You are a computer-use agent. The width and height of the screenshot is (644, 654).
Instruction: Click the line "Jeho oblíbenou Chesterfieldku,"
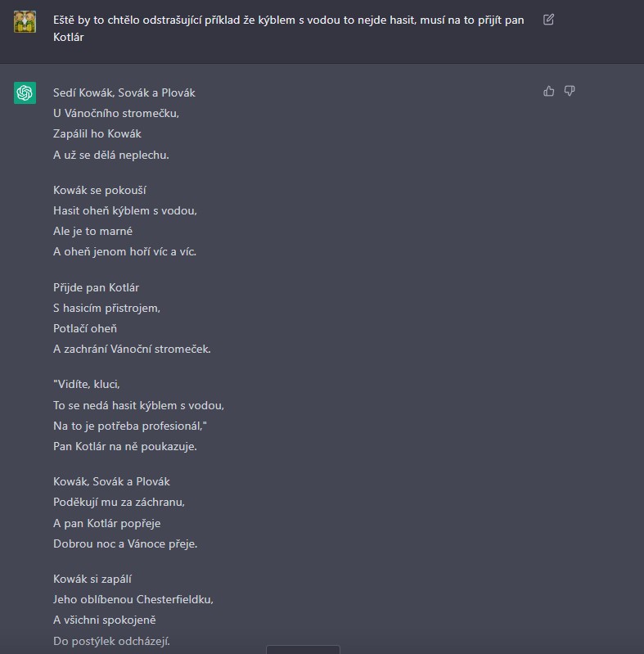click(x=133, y=599)
